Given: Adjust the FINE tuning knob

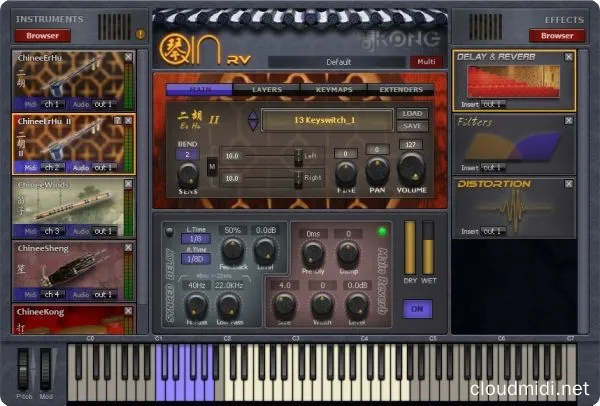Looking at the screenshot, I should click(346, 173).
